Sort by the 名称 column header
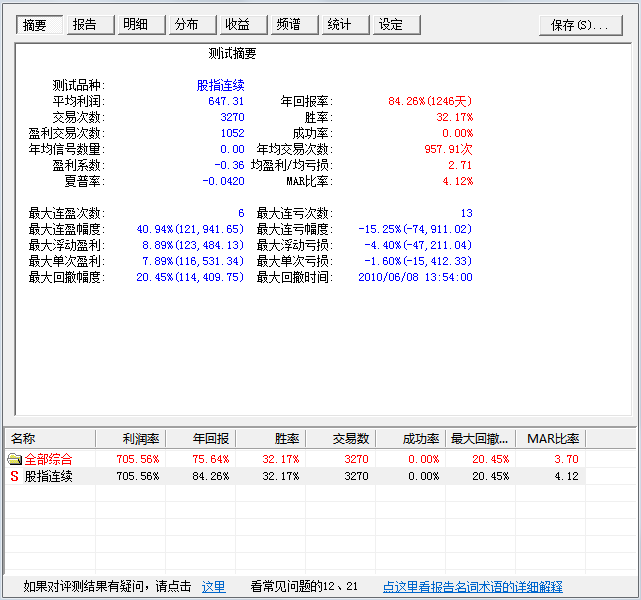The height and width of the screenshot is (600, 641). pyautogui.click(x=50, y=439)
